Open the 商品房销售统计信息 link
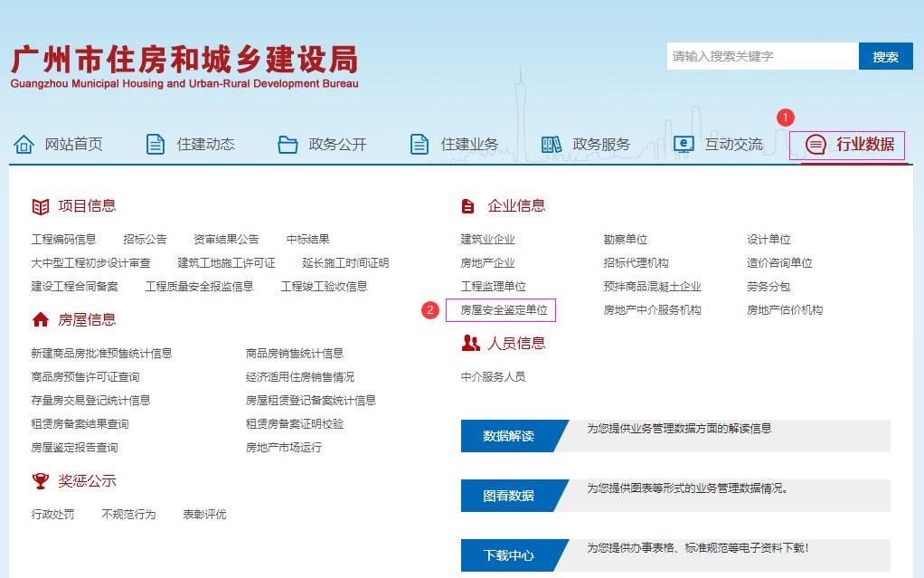Image resolution: width=924 pixels, height=578 pixels. point(295,354)
